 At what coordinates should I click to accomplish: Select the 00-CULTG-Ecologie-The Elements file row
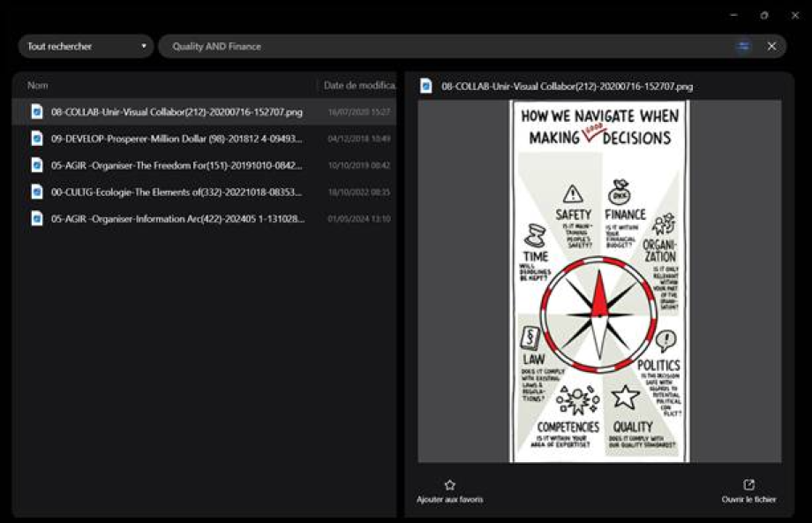(177, 192)
